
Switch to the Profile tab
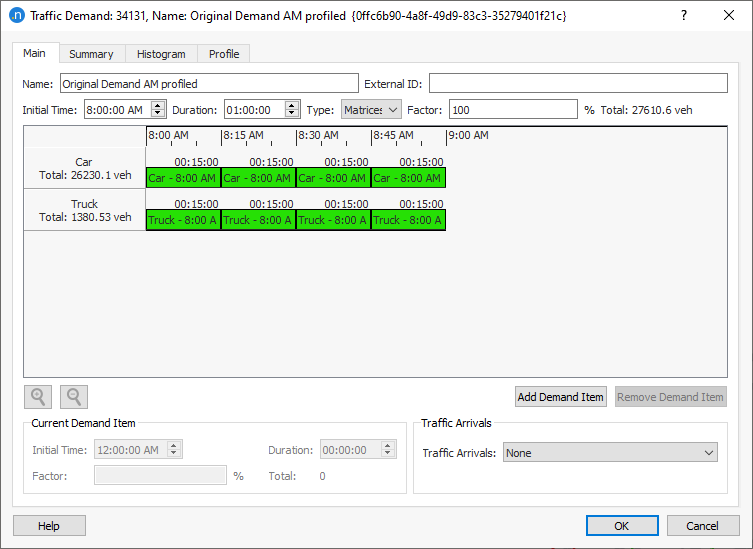click(x=224, y=54)
